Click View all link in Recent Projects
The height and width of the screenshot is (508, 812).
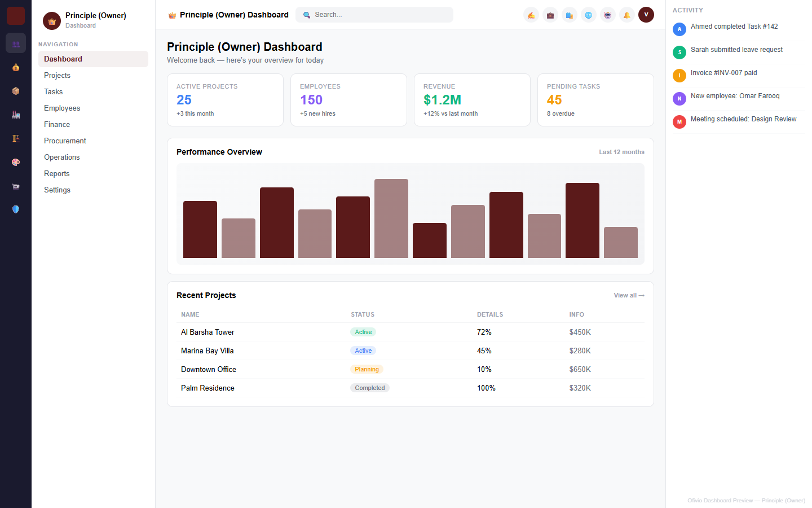[x=629, y=295]
